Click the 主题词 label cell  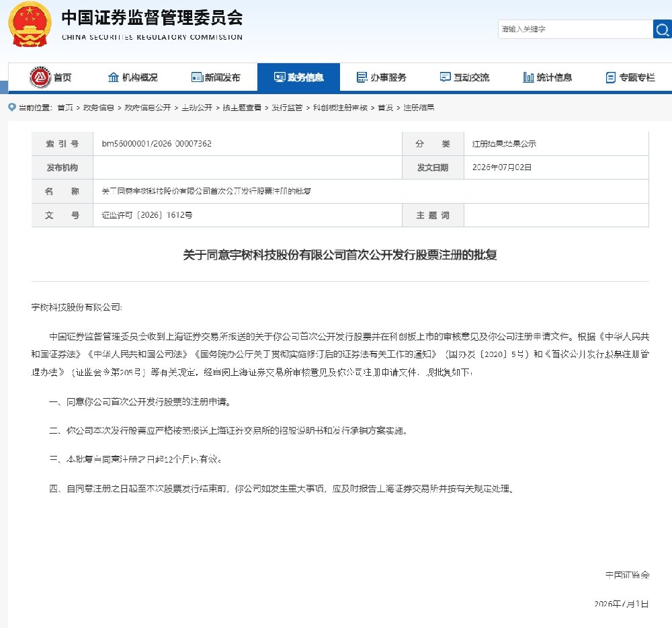tap(433, 215)
